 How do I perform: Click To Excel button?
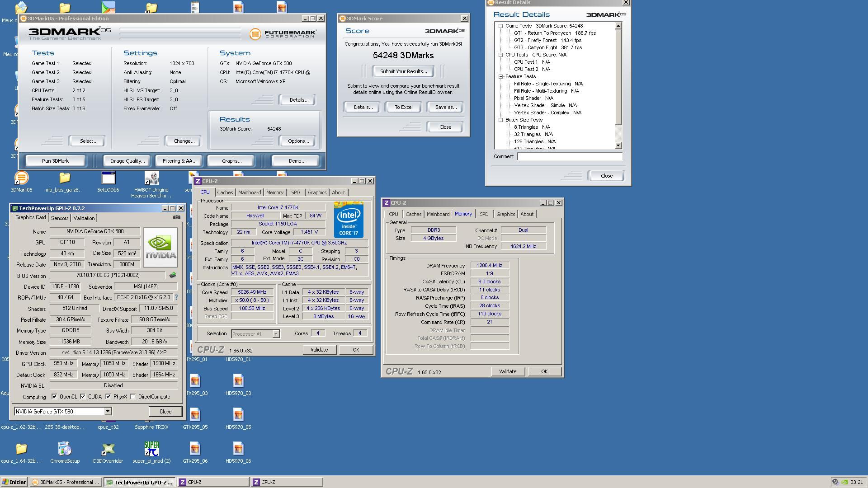403,107
